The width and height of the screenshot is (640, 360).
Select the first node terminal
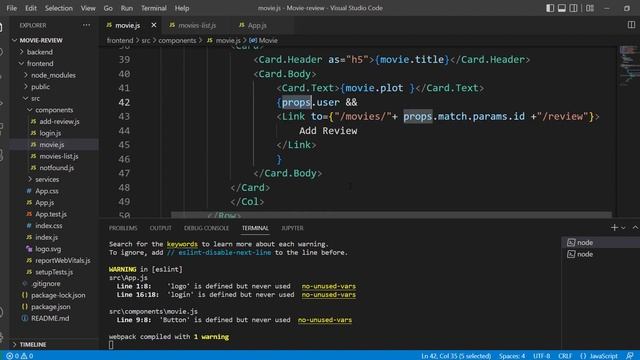[600, 242]
